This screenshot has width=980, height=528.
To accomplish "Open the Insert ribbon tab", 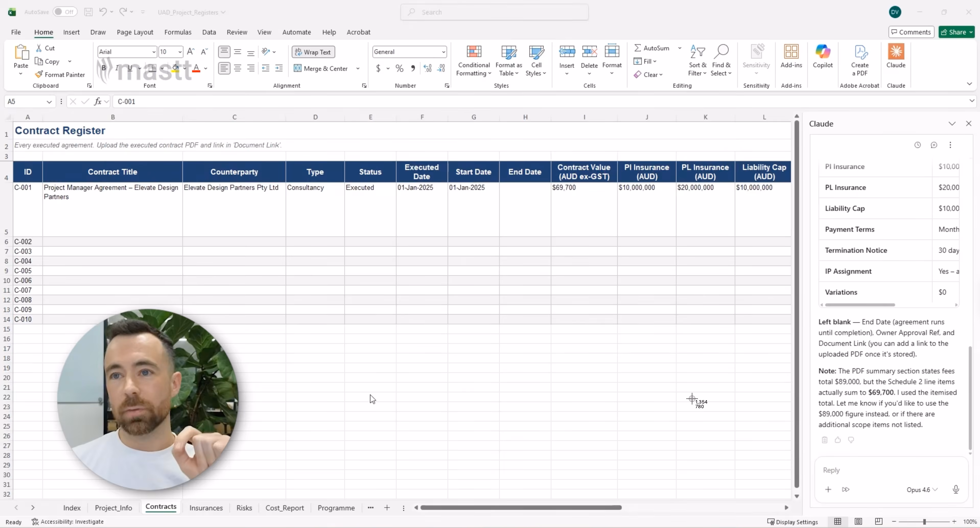I will tap(71, 32).
